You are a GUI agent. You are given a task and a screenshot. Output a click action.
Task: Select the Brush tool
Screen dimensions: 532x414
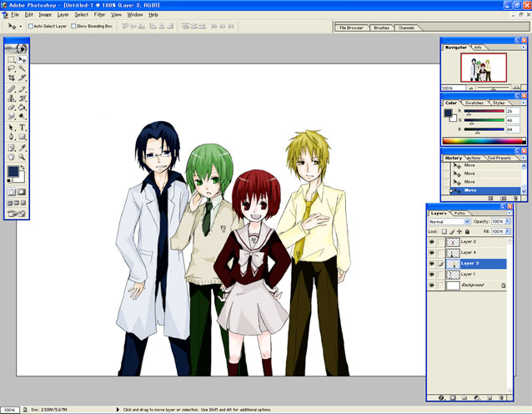pyautogui.click(x=22, y=89)
